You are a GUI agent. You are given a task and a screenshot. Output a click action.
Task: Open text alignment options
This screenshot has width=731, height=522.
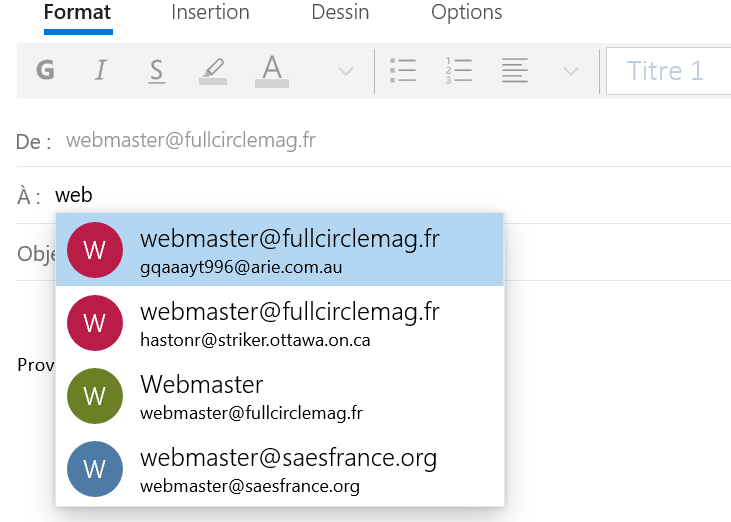click(514, 71)
